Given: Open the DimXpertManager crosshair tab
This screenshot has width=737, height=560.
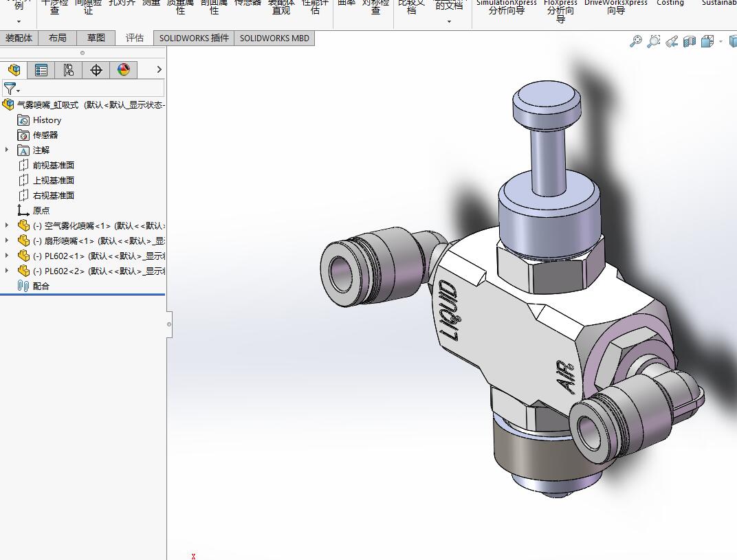Looking at the screenshot, I should (96, 70).
